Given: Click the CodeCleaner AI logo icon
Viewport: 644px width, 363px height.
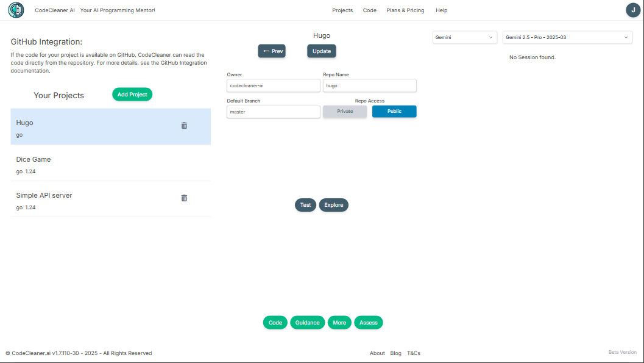Looking at the screenshot, I should pos(16,10).
